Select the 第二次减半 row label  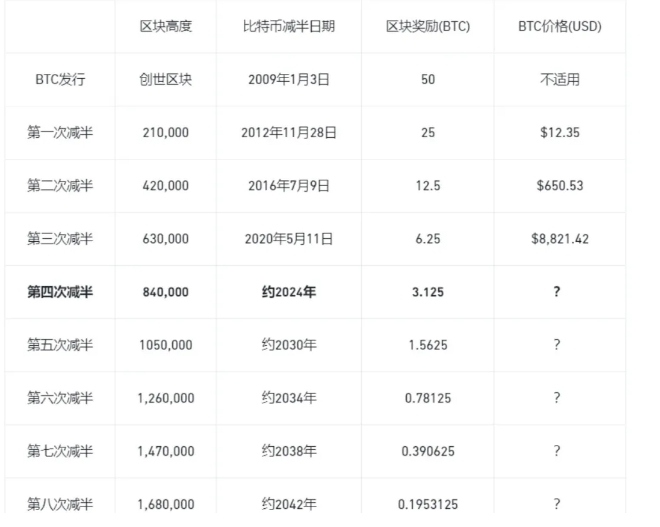pos(60,186)
